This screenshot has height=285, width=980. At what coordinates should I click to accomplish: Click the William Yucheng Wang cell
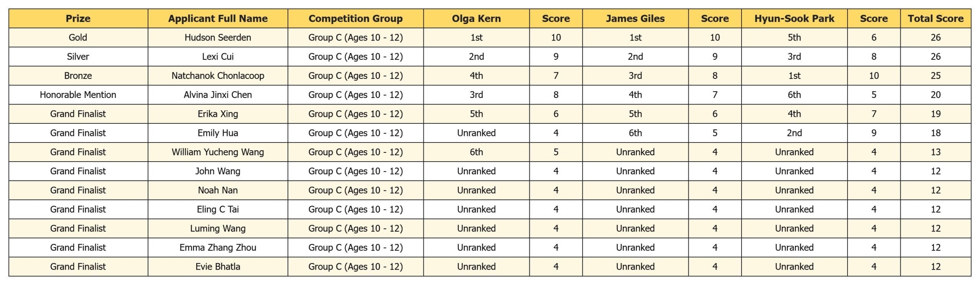(218, 152)
